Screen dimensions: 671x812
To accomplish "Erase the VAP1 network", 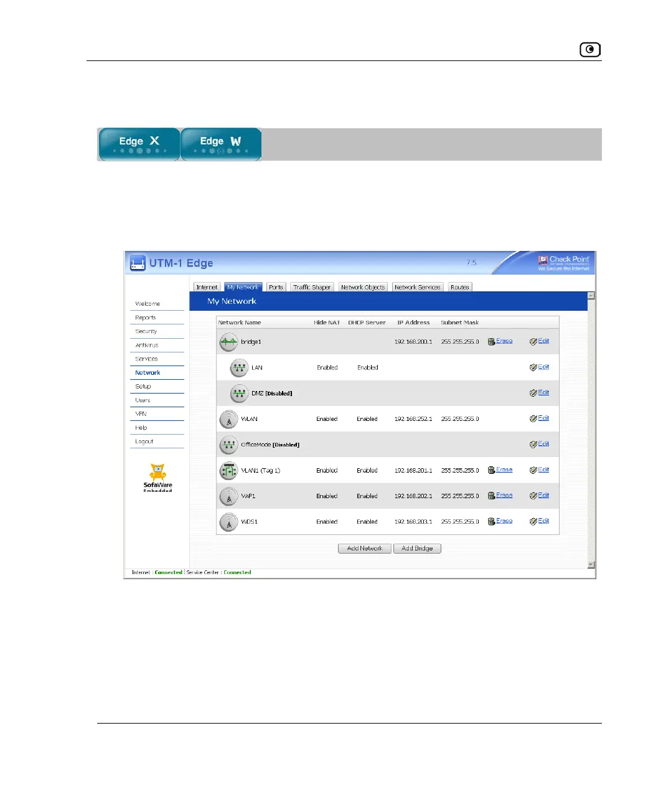I will (x=500, y=496).
